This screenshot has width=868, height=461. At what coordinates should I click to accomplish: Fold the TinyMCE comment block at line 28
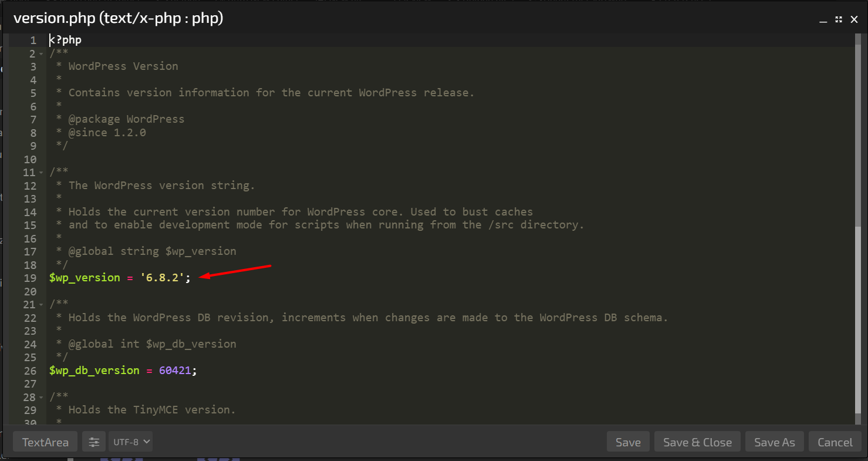41,398
